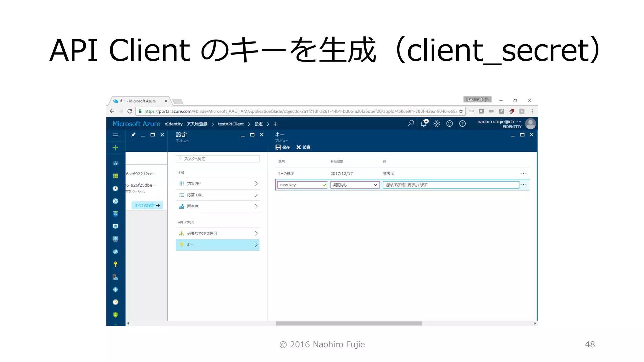Screen dimensions: 644x362
Task: Click the horizontal scrollbar thumb
Action: (349, 323)
